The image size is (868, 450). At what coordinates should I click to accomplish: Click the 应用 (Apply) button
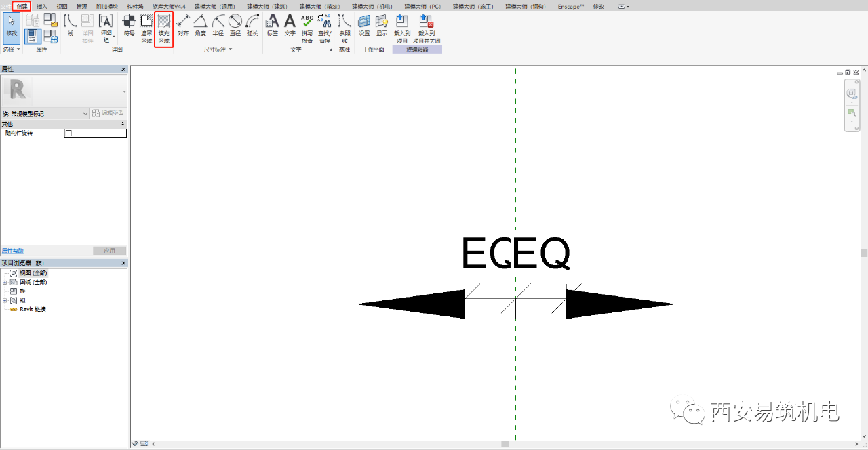109,251
